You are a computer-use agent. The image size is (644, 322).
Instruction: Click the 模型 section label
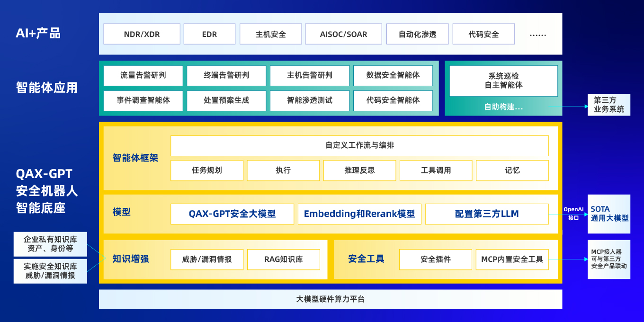click(122, 212)
